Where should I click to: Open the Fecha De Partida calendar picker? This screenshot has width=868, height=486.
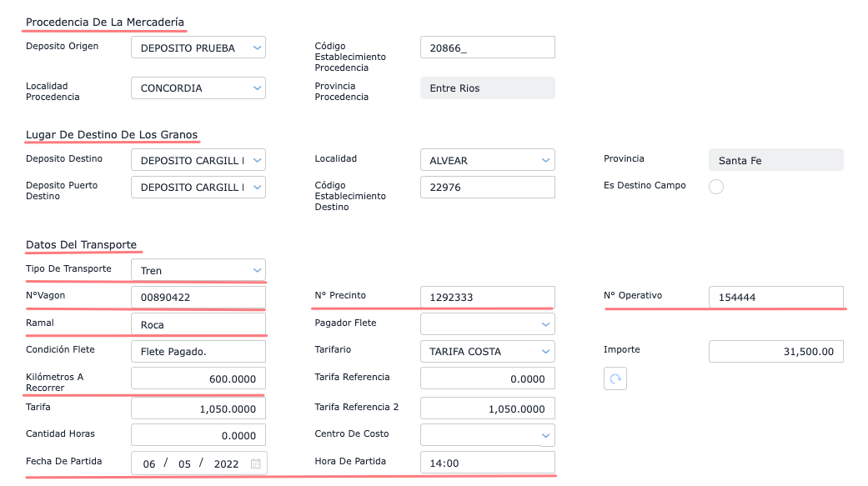pyautogui.click(x=256, y=463)
